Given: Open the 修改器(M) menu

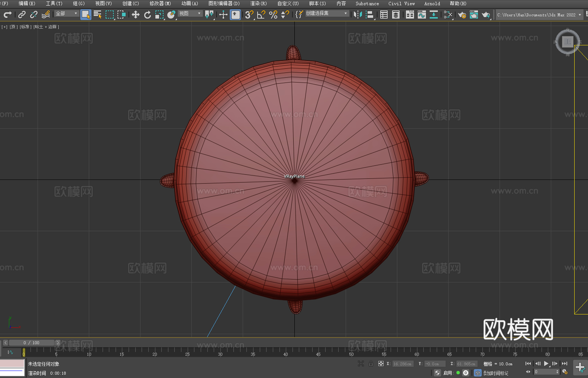Looking at the screenshot, I should click(x=160, y=3).
